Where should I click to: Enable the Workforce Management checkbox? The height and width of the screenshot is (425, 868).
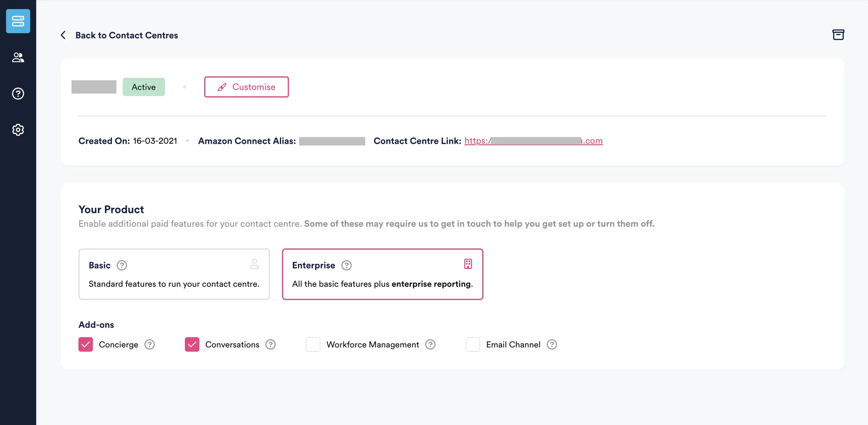[313, 344]
